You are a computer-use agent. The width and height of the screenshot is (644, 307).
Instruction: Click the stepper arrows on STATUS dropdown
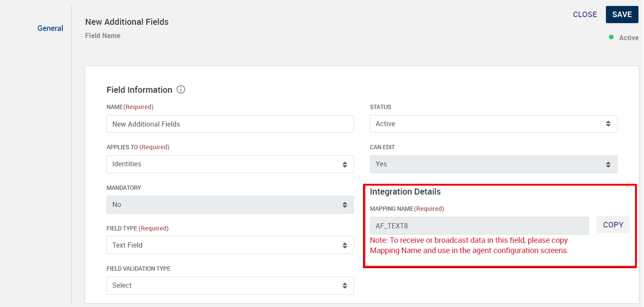(x=609, y=123)
